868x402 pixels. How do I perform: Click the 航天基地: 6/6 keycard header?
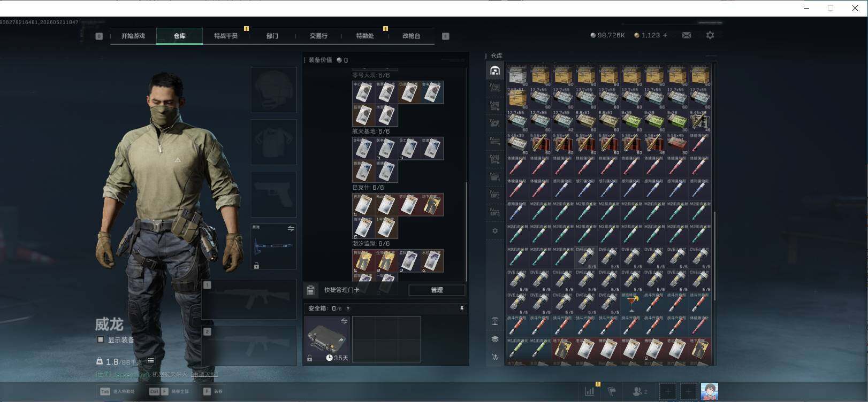(x=371, y=131)
